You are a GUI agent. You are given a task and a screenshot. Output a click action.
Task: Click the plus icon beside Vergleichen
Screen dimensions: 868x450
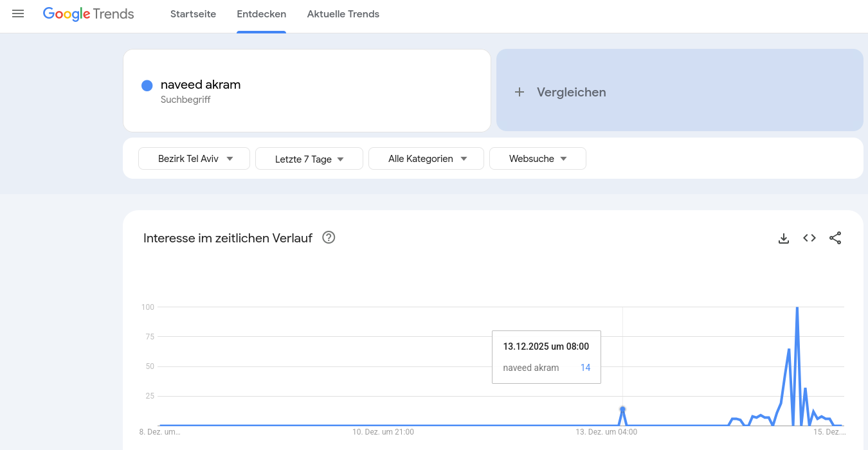click(x=520, y=93)
